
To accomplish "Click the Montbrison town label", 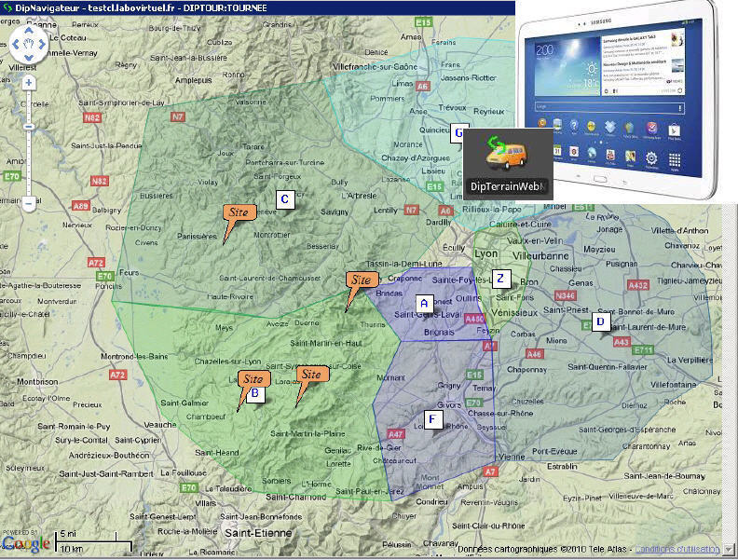I will point(37,382).
